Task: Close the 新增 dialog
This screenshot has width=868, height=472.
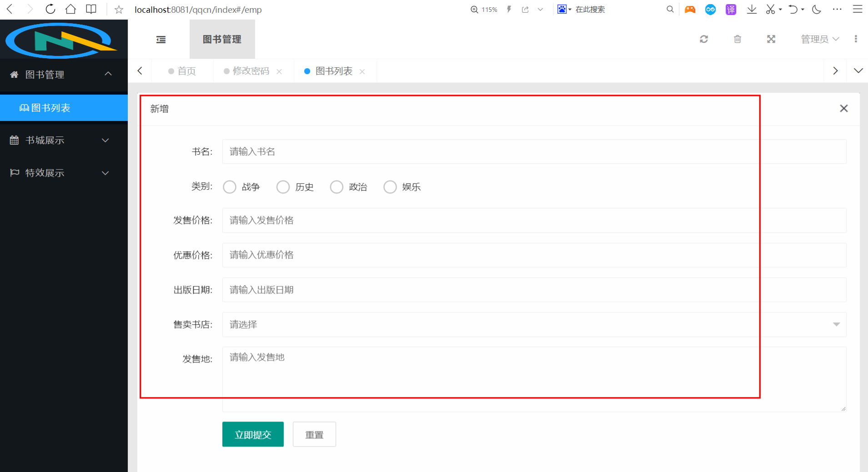Action: click(844, 108)
